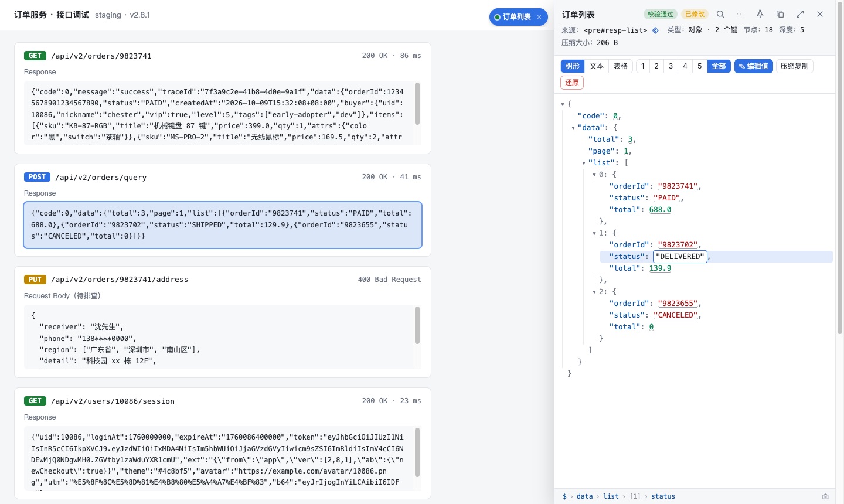Collapse the "data" node
This screenshot has height=504, width=844.
coord(573,128)
